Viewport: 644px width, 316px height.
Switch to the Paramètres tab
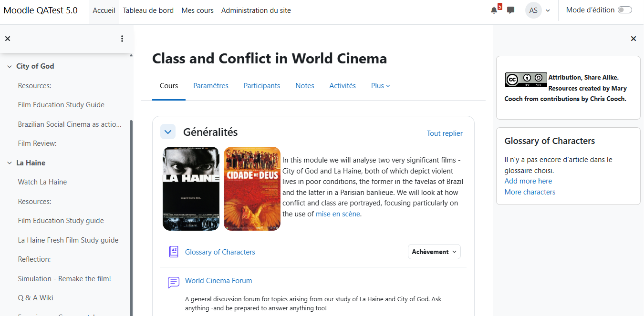211,86
